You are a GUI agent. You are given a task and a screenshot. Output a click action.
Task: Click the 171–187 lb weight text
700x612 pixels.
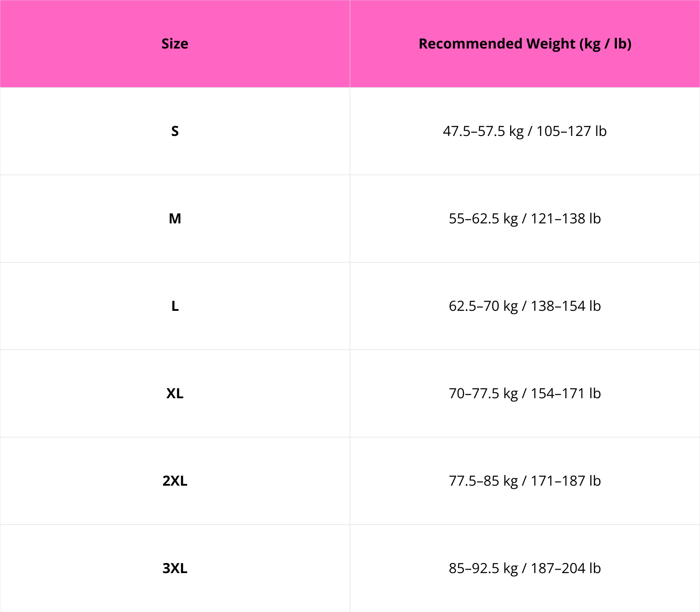[x=566, y=481]
